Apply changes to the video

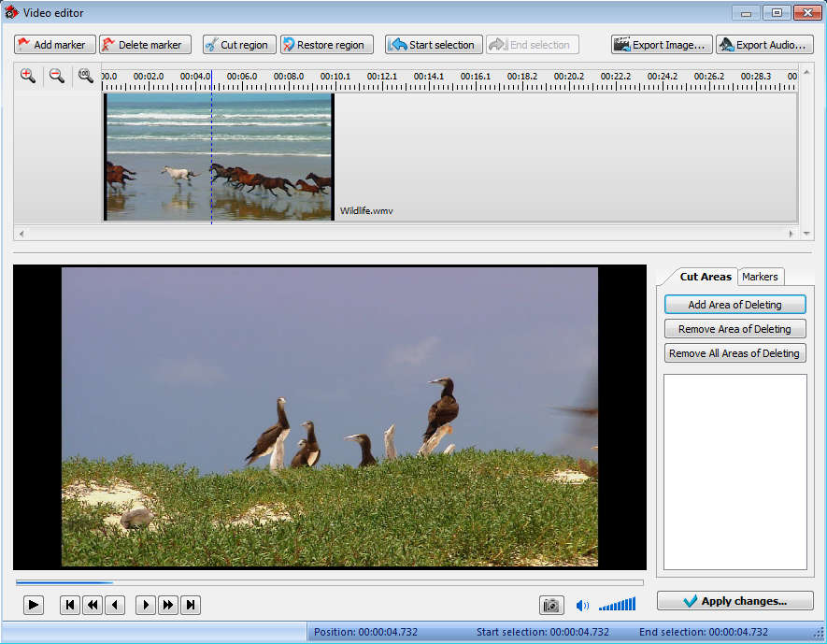click(x=734, y=601)
